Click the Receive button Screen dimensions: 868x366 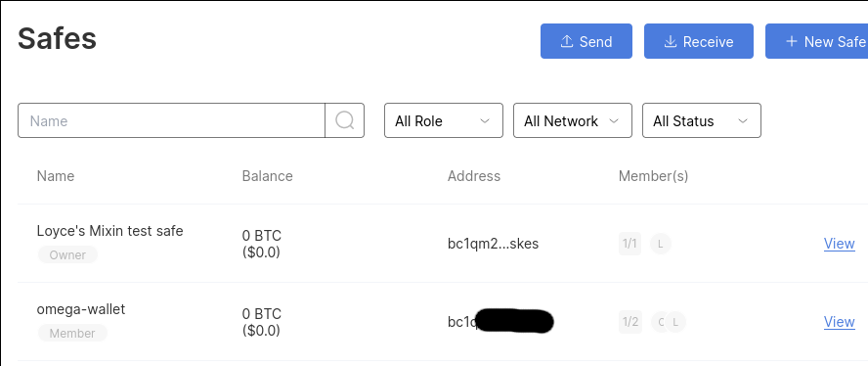699,41
